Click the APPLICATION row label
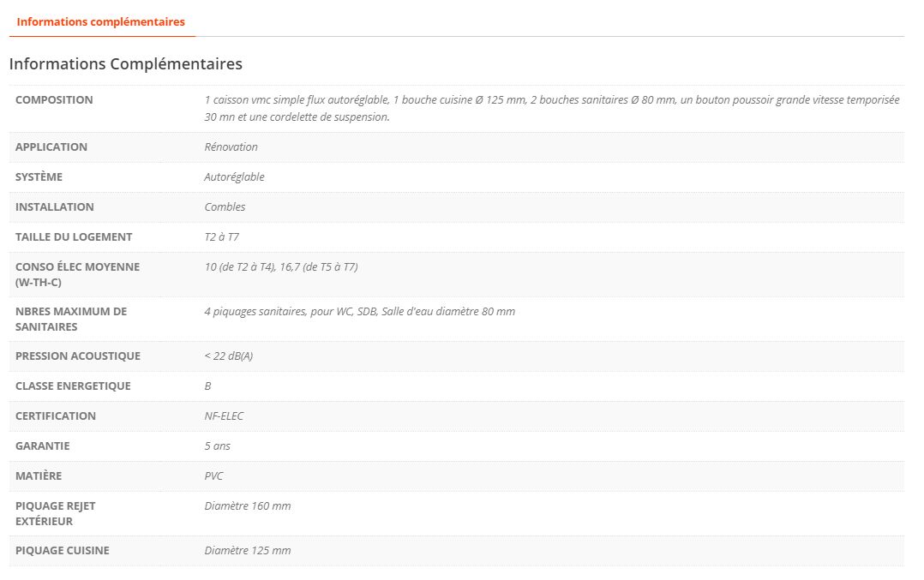Viewport: 924px width, 580px height. [51, 147]
